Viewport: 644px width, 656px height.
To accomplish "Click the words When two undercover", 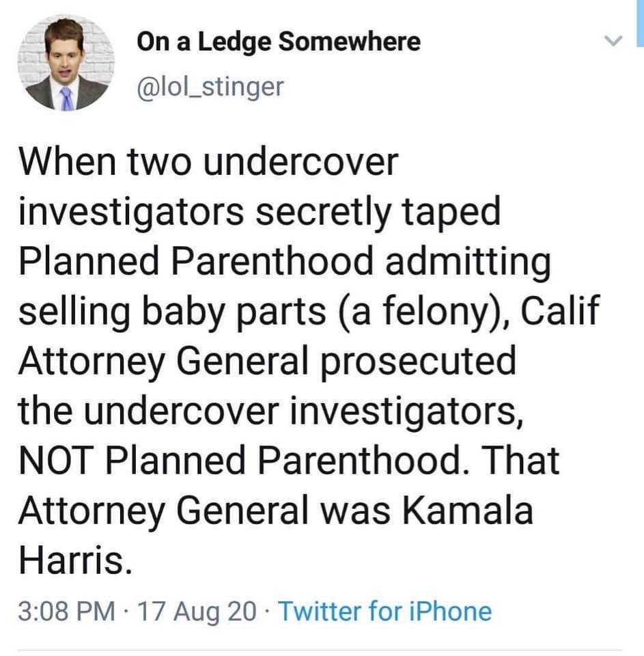I will coord(208,164).
